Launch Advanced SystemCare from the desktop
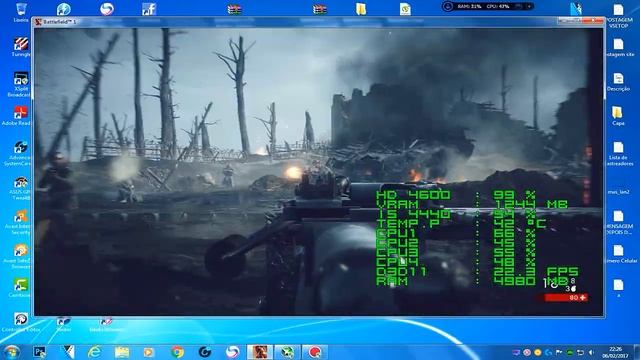Screen dimensions: 640x360 pyautogui.click(x=19, y=153)
